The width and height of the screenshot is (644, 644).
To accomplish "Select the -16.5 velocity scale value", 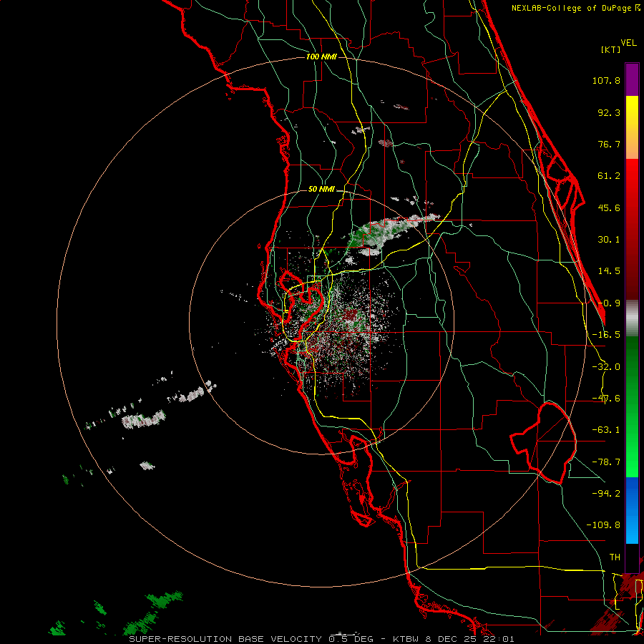I will [x=606, y=335].
